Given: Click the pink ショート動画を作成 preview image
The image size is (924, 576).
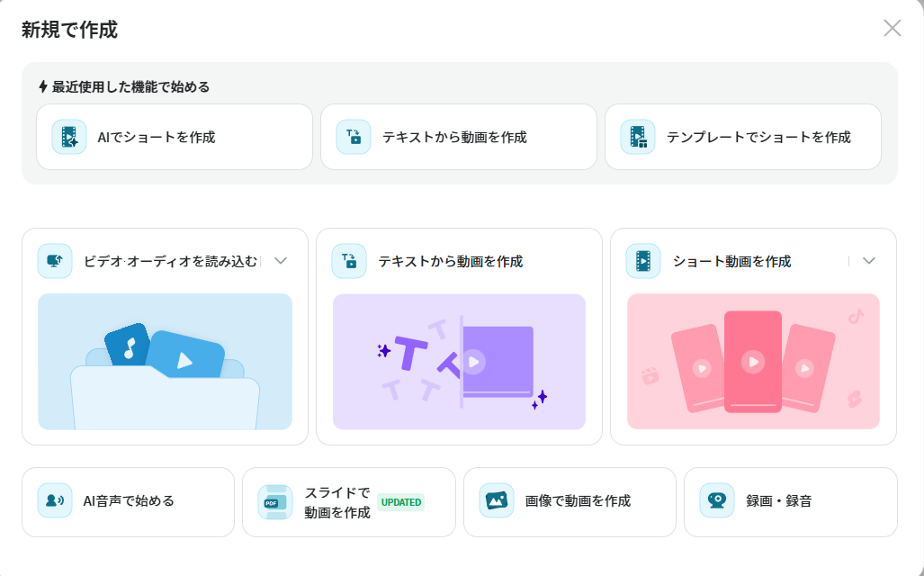Looking at the screenshot, I should point(753,362).
